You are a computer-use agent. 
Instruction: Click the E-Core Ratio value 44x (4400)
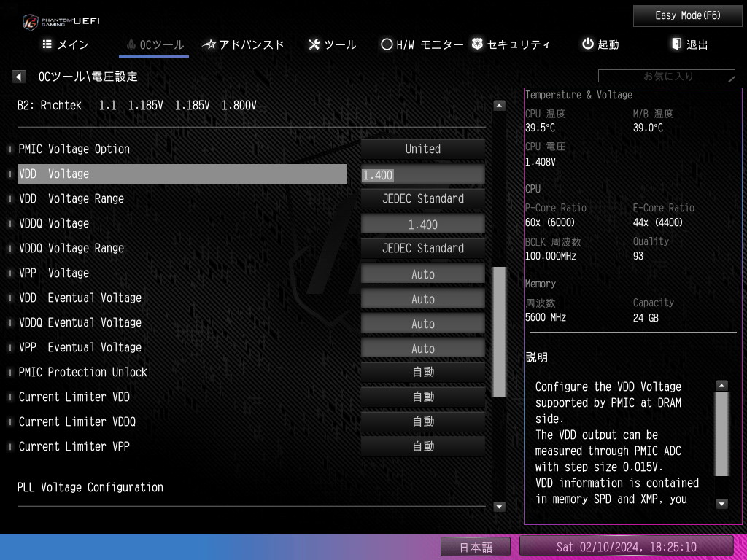658,222
